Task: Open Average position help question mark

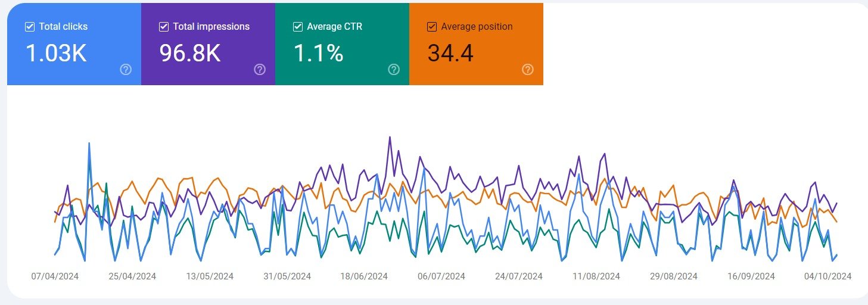Action: click(528, 70)
